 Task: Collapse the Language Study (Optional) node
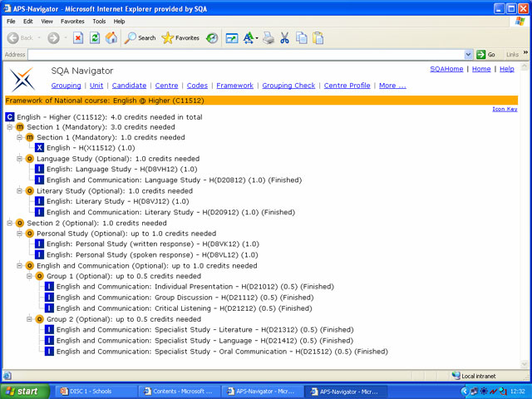pos(19,159)
